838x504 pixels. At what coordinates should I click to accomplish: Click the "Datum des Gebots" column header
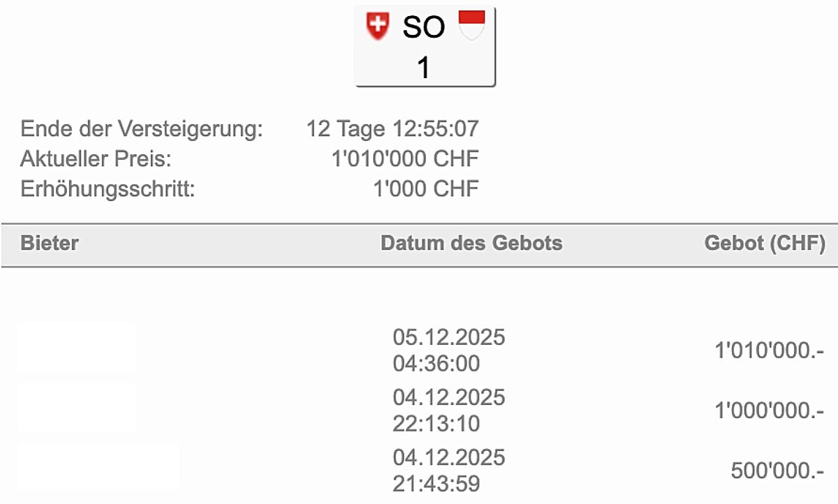coord(471,244)
